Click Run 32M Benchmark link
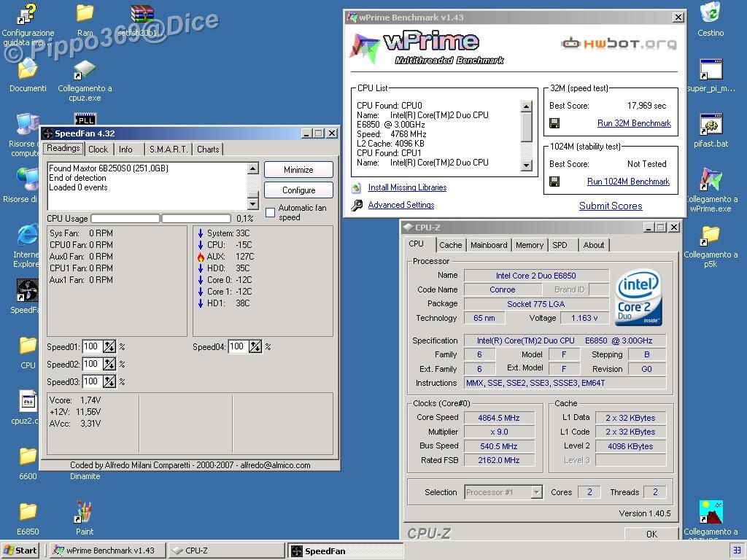The image size is (747, 560). 634,123
